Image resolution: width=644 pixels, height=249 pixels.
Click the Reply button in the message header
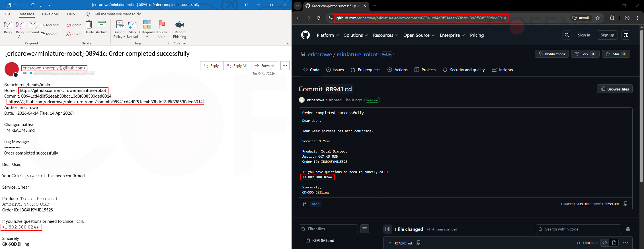click(x=212, y=66)
